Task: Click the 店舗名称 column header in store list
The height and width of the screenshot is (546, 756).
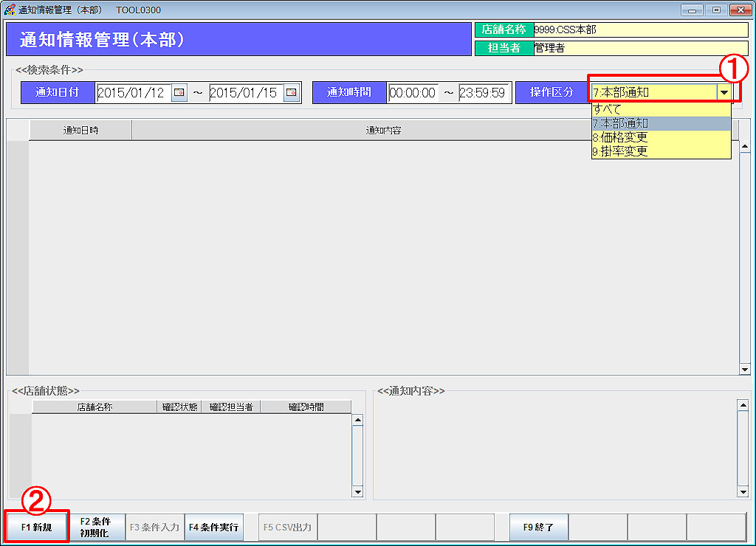Action: pos(94,407)
